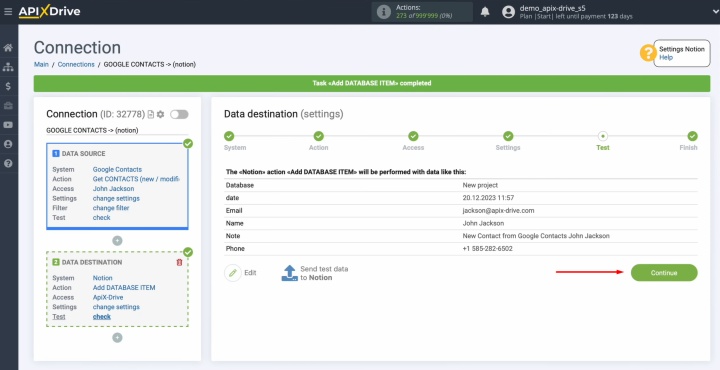
Task: Open Get CONTACTS action link
Action: tap(136, 179)
